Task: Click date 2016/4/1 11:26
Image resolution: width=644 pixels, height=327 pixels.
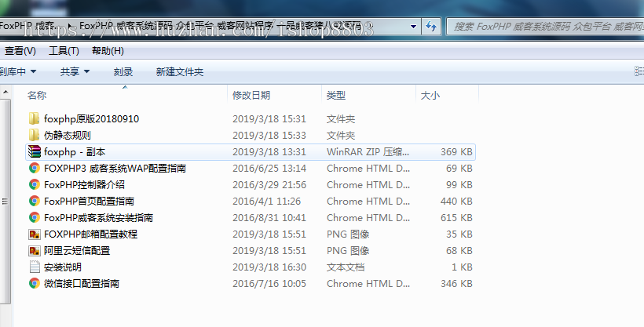Action: coord(266,201)
